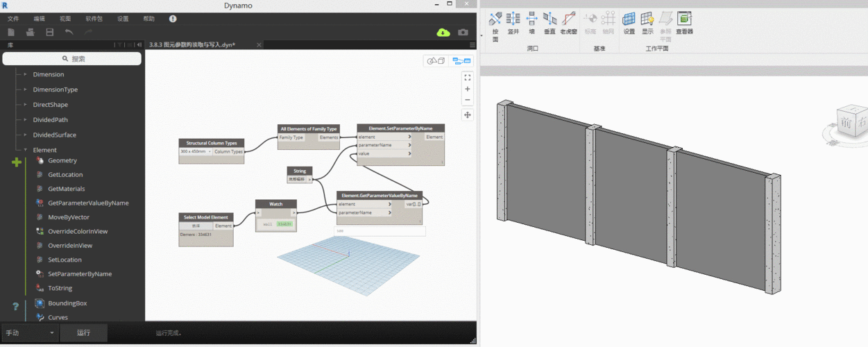This screenshot has height=347, width=868.
Task: Click the New file icon in Dynamo toolbar
Action: (11, 32)
